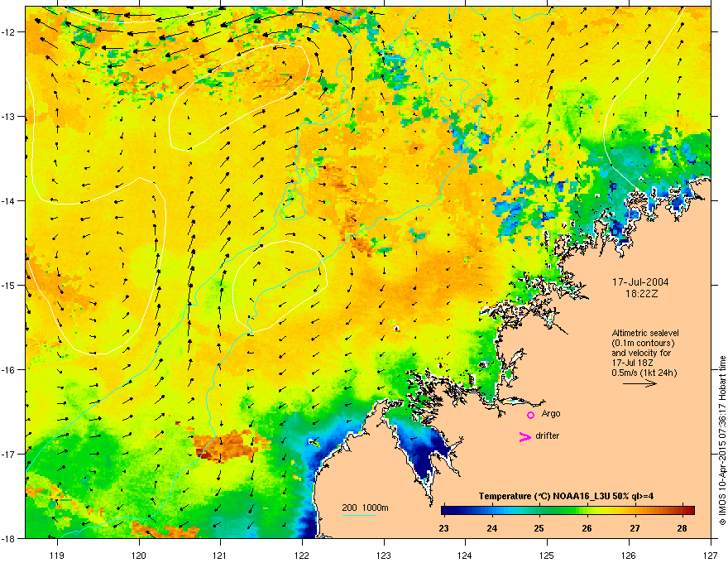Click the '200 1000m' depth label
The height and width of the screenshot is (563, 728).
[365, 508]
